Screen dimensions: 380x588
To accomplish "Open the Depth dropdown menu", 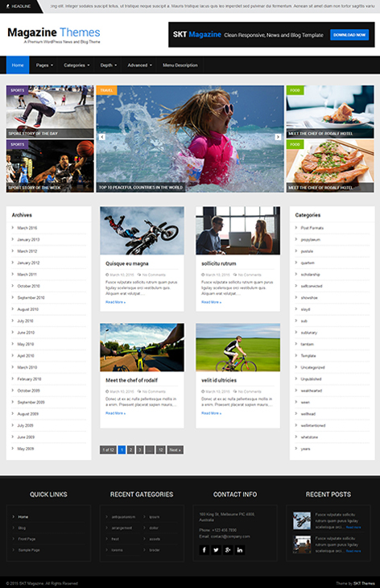I will 109,65.
